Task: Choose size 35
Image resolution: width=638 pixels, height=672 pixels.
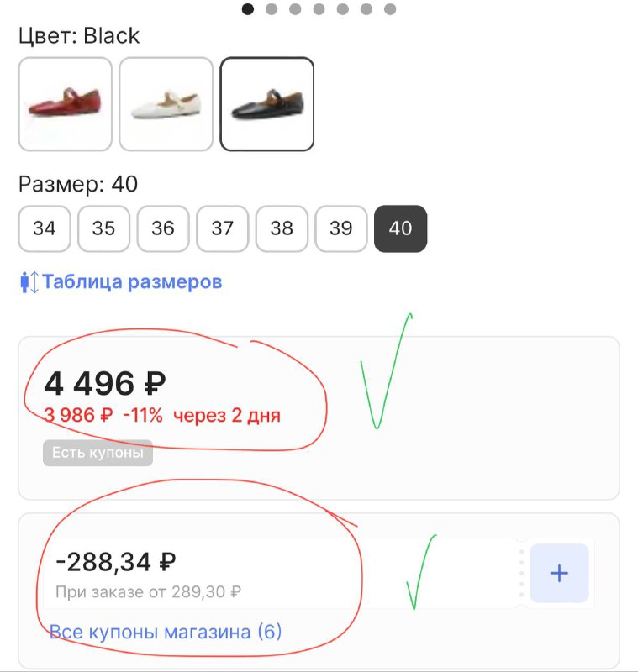Action: point(103,228)
